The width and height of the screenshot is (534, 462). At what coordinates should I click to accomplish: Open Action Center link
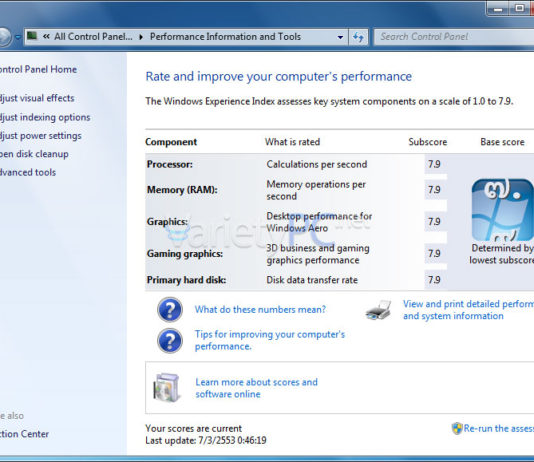pos(24,434)
